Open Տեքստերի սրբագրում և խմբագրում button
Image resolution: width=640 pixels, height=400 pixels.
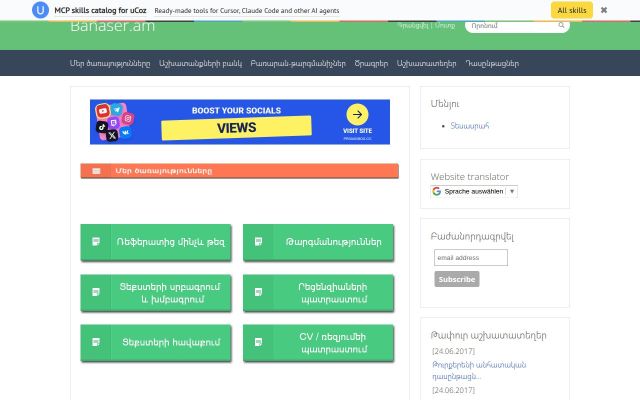tap(156, 293)
